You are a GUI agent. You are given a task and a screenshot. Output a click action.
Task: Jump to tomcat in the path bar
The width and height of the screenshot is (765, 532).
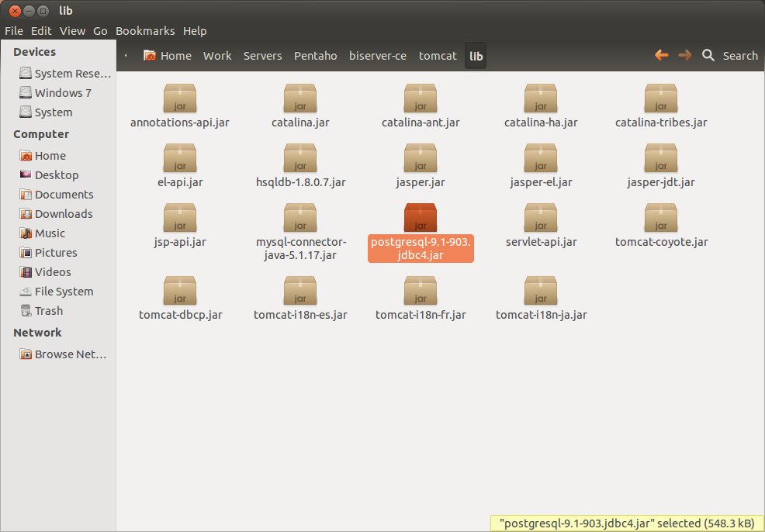[x=438, y=56]
